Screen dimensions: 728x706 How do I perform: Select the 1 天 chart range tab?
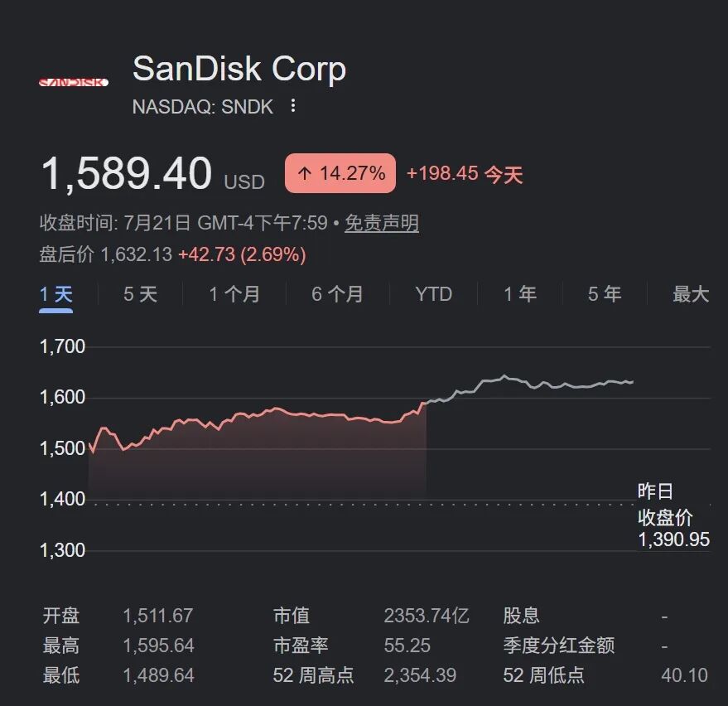[55, 294]
